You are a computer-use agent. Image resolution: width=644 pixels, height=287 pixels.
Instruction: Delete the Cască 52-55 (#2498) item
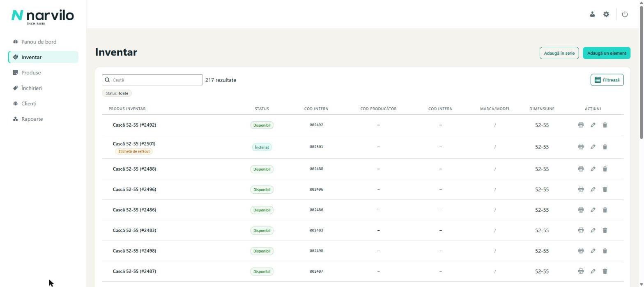tap(605, 251)
